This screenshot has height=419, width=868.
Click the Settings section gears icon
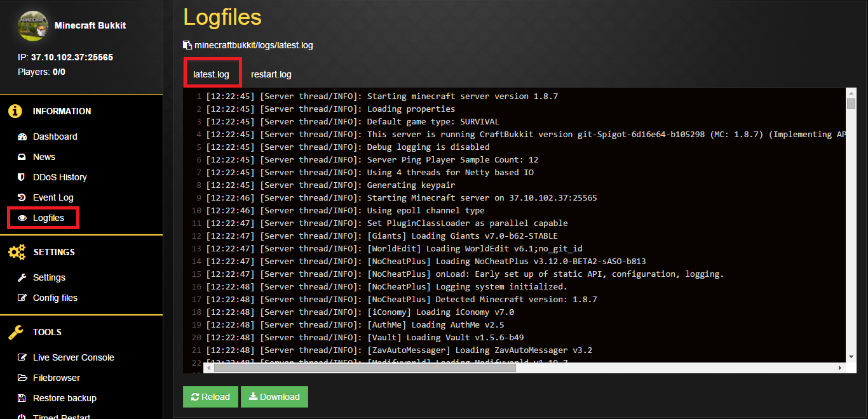(17, 252)
